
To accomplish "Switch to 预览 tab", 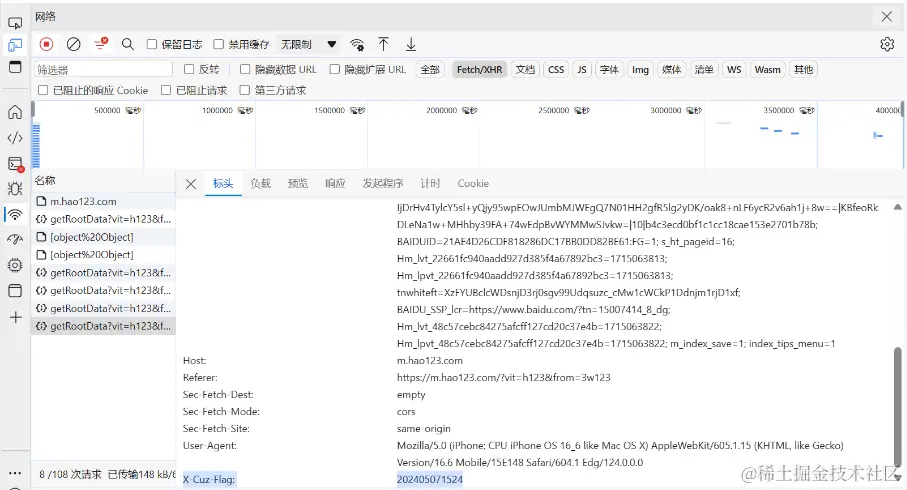I will tap(298, 183).
